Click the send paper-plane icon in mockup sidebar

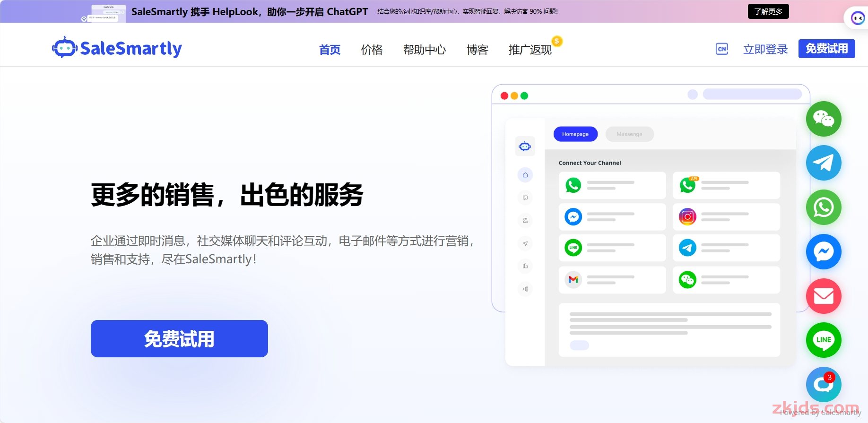click(525, 243)
